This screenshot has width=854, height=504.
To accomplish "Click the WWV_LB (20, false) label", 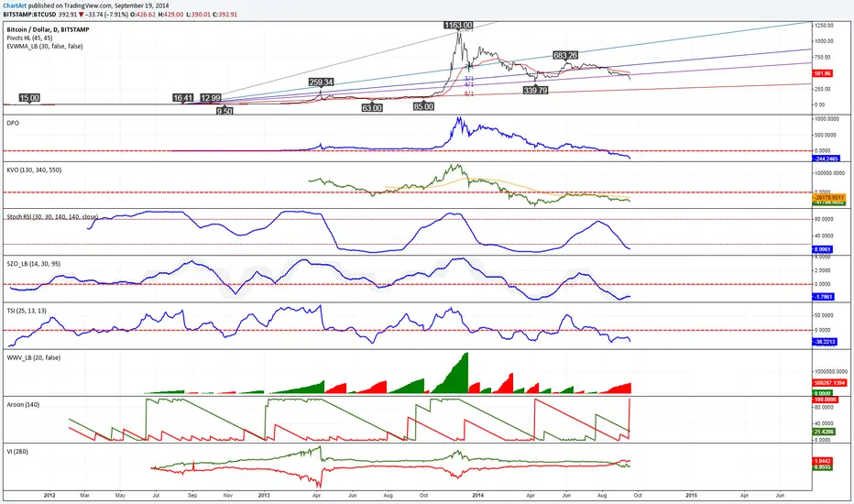I will click(x=33, y=357).
